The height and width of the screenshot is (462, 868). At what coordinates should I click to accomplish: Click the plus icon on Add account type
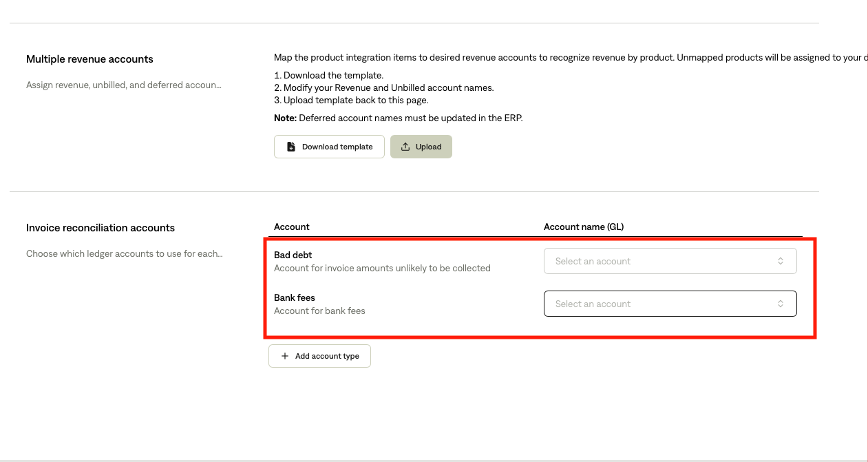(x=285, y=356)
